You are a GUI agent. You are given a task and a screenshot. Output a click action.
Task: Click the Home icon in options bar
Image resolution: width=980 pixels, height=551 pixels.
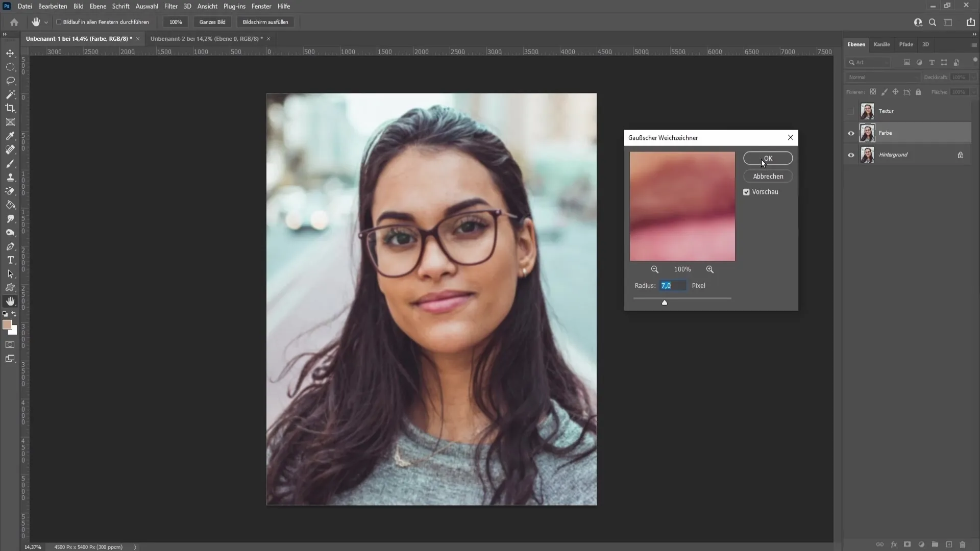[14, 22]
